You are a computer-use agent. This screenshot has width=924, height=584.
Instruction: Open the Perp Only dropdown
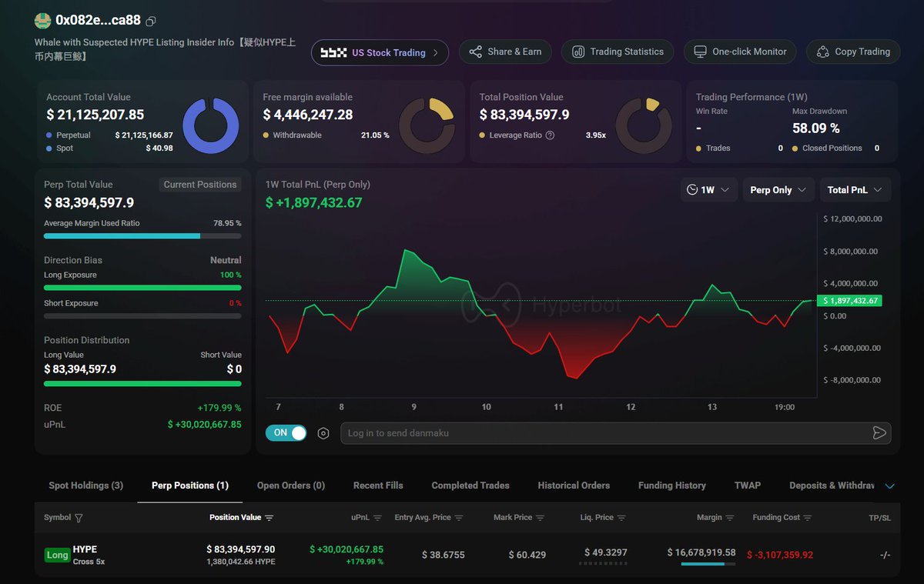point(778,190)
